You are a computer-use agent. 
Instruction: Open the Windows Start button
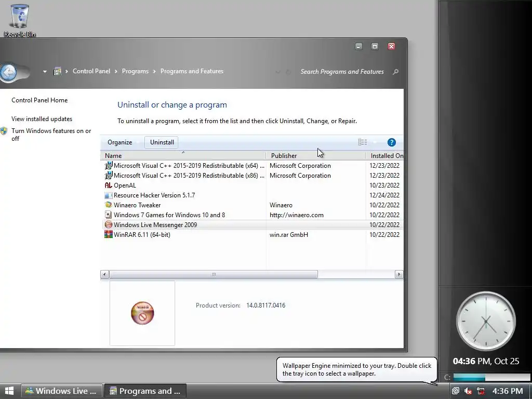coord(9,391)
